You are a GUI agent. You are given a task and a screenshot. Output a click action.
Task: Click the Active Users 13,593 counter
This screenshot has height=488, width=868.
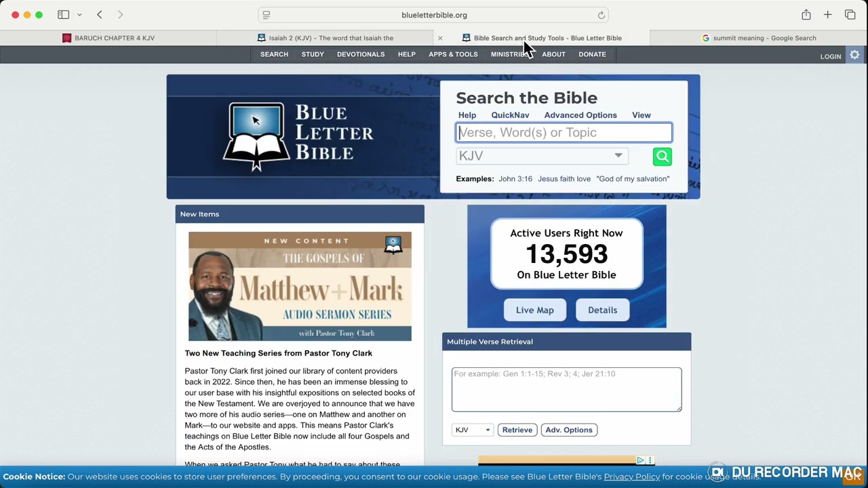click(x=567, y=253)
